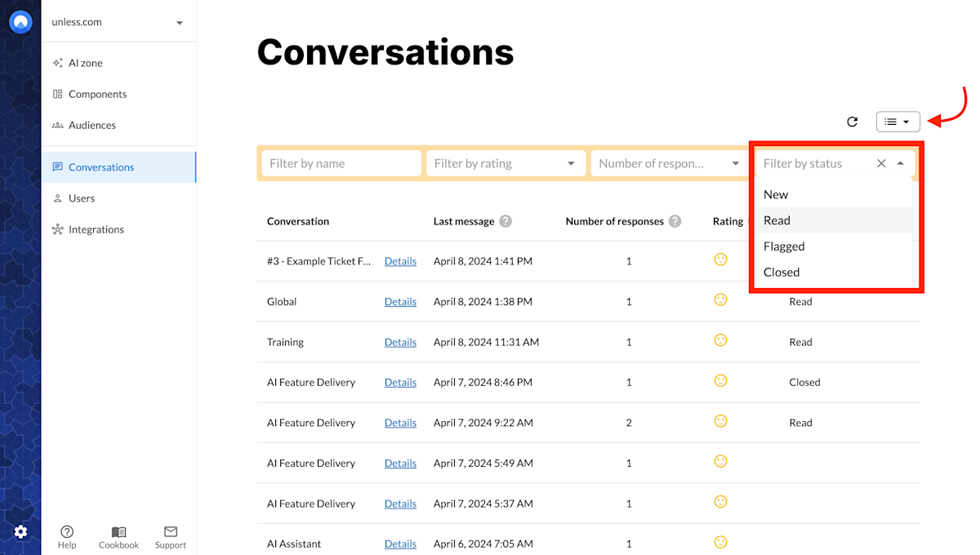Open the unless.com workspace switcher
The image size is (980, 555).
point(118,22)
